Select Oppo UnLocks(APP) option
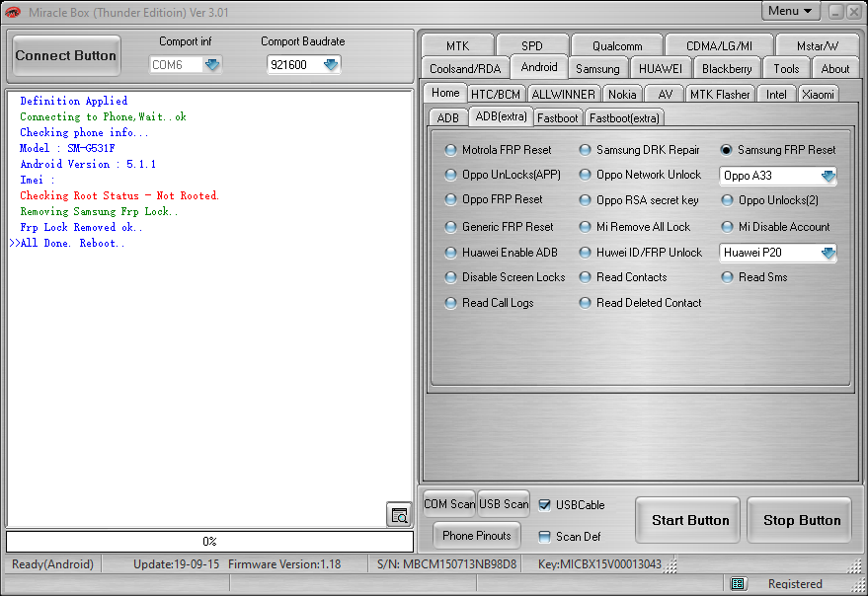The width and height of the screenshot is (868, 596). [x=503, y=175]
